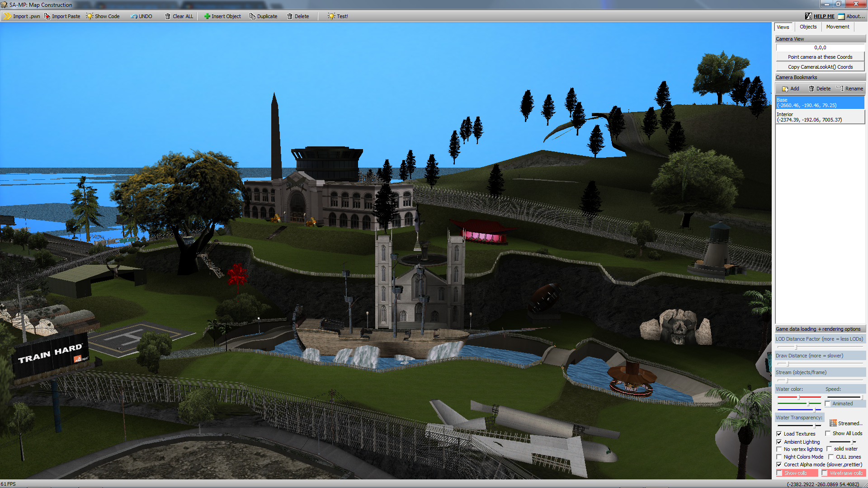Click the Clear ALL trash icon

(168, 16)
